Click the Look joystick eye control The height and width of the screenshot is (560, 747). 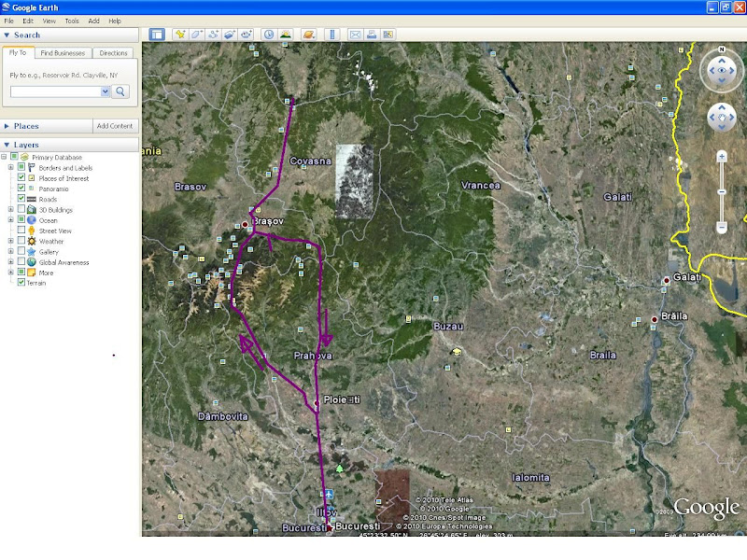[x=722, y=71]
